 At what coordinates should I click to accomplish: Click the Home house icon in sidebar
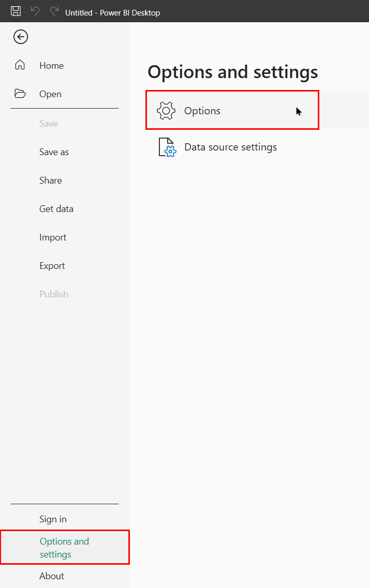pos(20,65)
